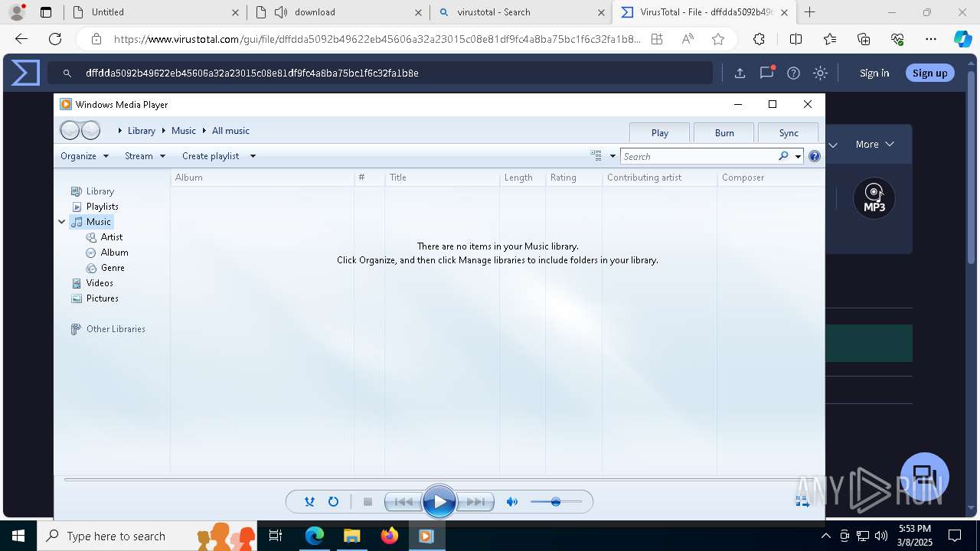The width and height of the screenshot is (980, 551).
Task: Open VirusTotal notifications icon
Action: [x=766, y=73]
